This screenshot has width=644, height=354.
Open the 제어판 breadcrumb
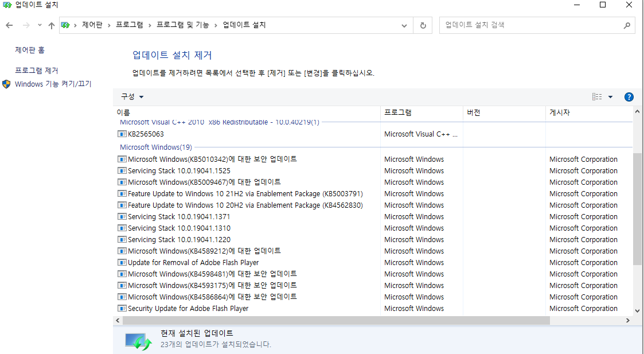[x=92, y=25]
